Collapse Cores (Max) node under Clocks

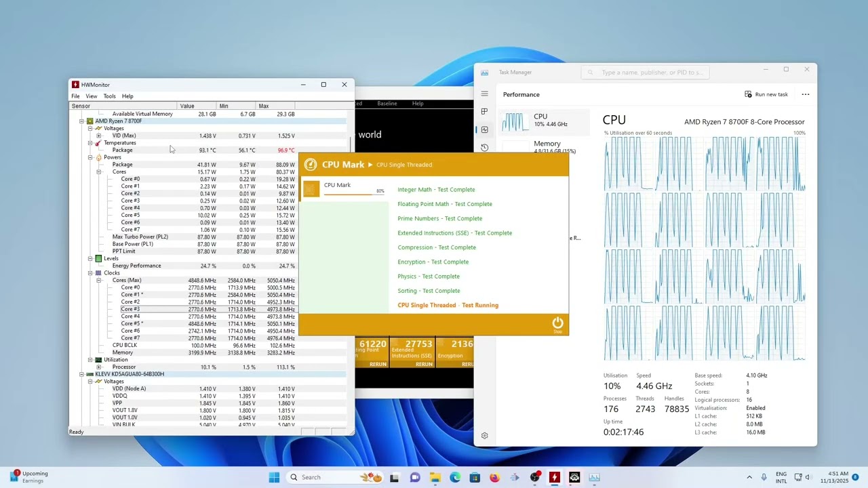coord(99,280)
